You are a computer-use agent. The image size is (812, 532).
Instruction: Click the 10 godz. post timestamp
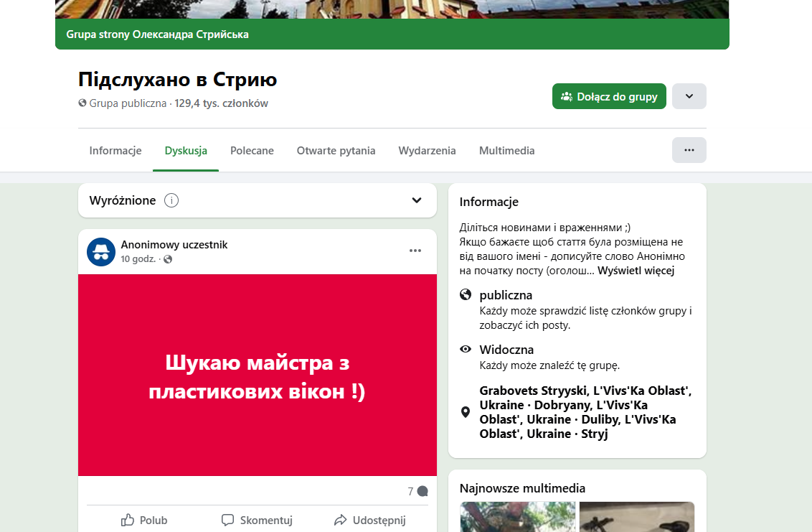tap(138, 259)
